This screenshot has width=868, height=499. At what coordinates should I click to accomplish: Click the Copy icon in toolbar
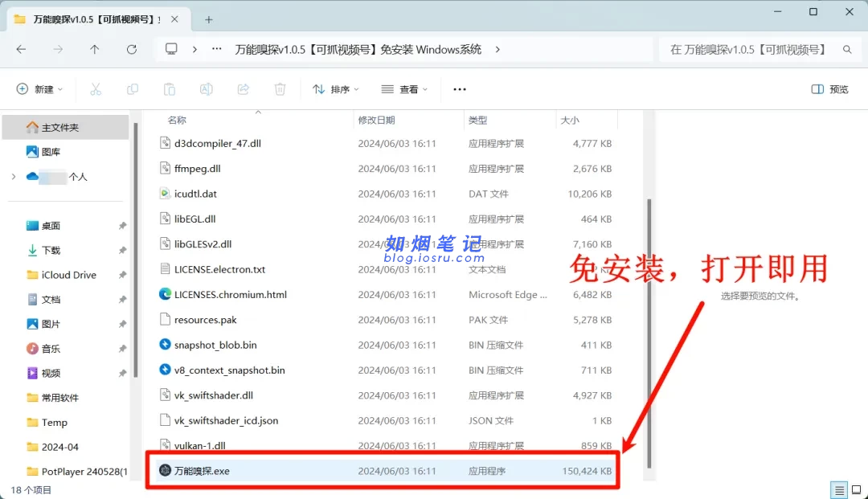click(x=133, y=89)
